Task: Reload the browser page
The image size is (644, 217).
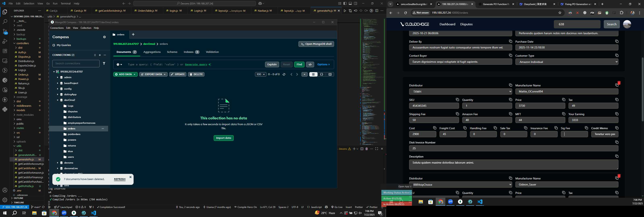Action: click(x=406, y=13)
